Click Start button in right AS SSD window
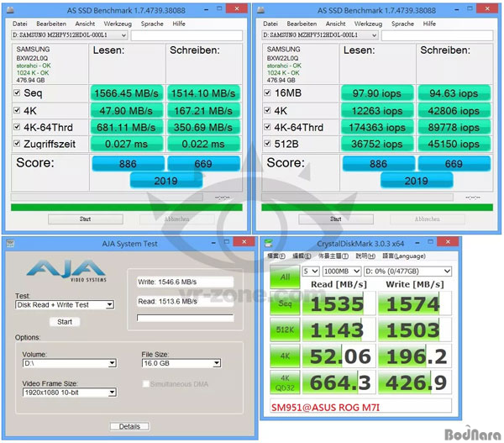The height and width of the screenshot is (443, 504). (x=336, y=219)
